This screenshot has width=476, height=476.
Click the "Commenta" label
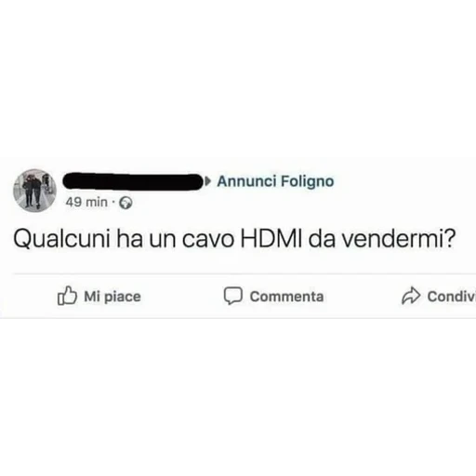pos(286,297)
